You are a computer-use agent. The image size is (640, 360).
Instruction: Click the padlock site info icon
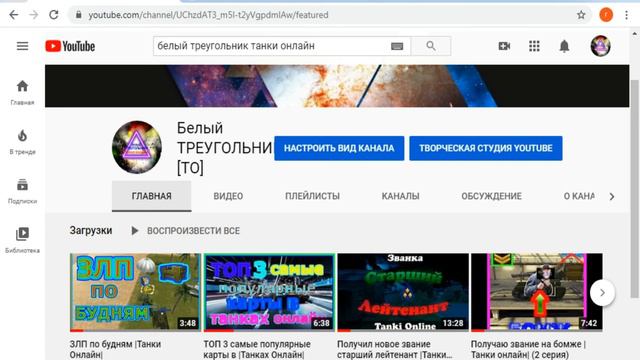click(x=79, y=15)
